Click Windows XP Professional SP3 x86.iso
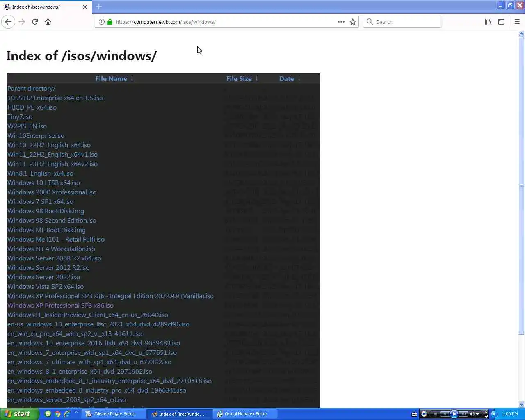Image resolution: width=525 pixels, height=420 pixels. pyautogui.click(x=60, y=305)
